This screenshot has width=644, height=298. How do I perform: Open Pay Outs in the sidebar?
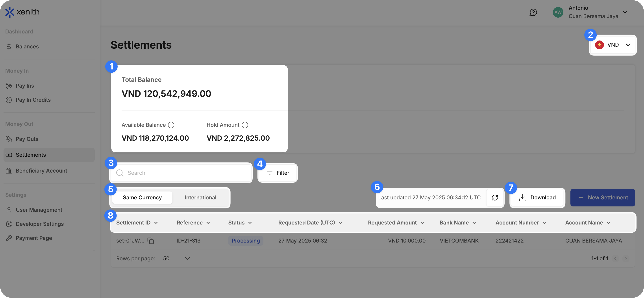[x=27, y=139]
